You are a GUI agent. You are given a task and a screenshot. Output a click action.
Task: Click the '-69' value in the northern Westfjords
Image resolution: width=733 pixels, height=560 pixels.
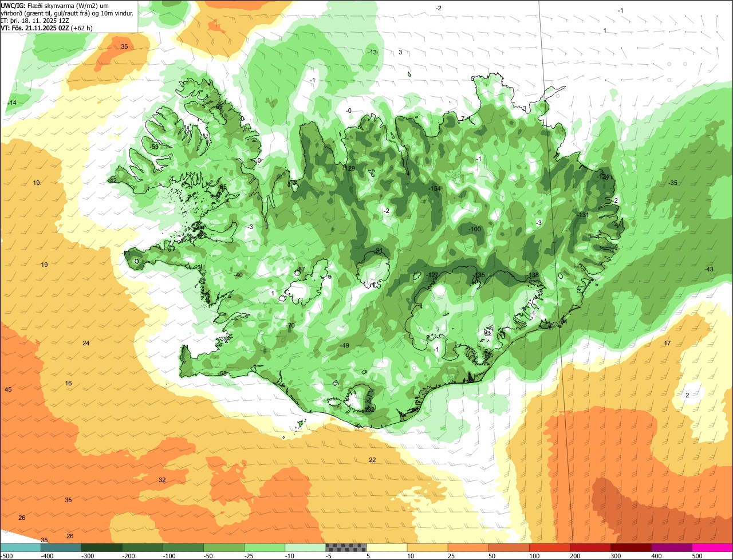point(218,107)
